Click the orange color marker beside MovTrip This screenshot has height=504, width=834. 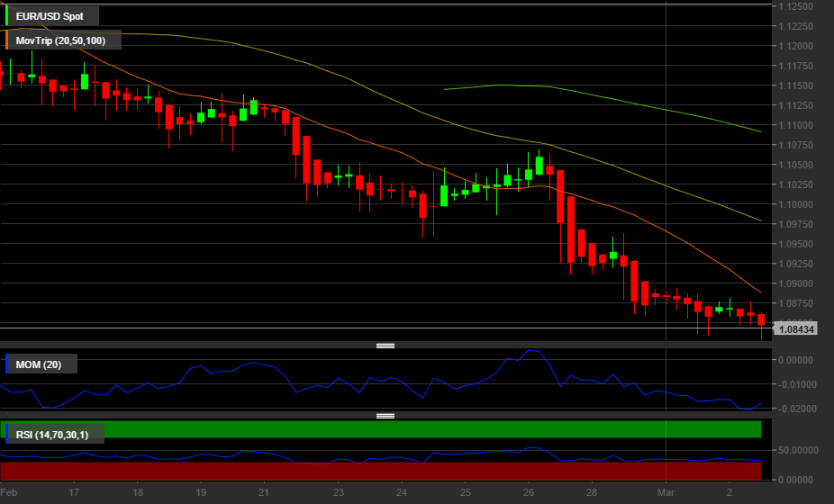[8, 41]
